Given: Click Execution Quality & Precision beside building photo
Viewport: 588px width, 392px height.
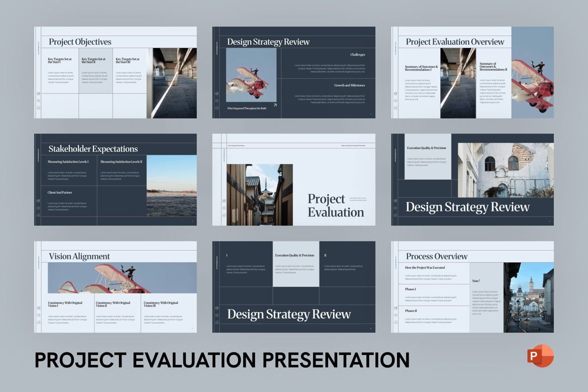Looking at the screenshot, I should pyautogui.click(x=426, y=148).
